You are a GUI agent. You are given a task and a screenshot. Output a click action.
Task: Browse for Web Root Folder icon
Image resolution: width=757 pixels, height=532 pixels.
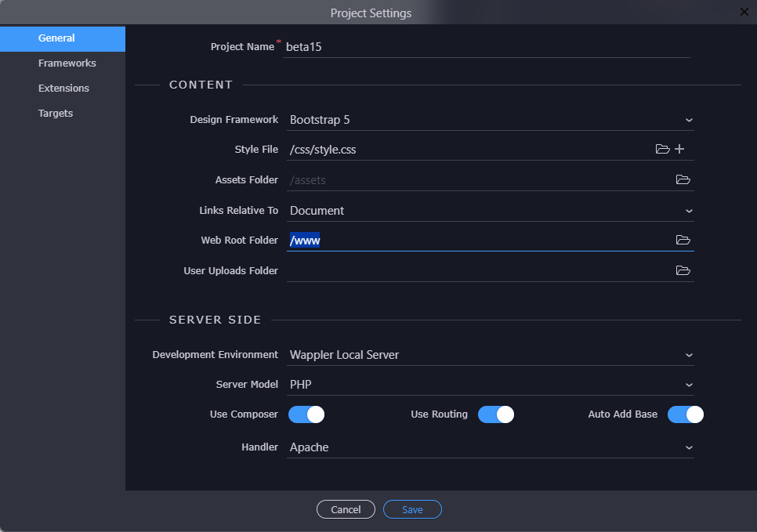[683, 240]
